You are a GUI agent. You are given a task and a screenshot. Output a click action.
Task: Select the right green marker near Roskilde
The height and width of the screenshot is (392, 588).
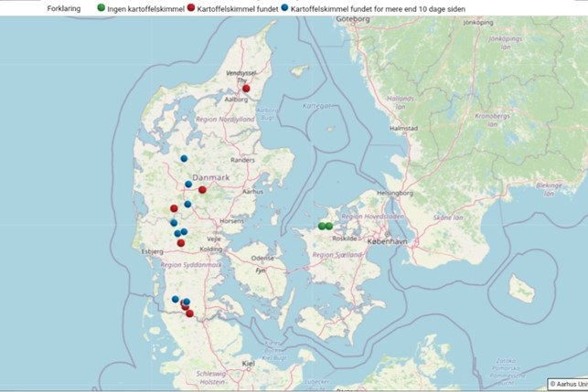pyautogui.click(x=329, y=226)
